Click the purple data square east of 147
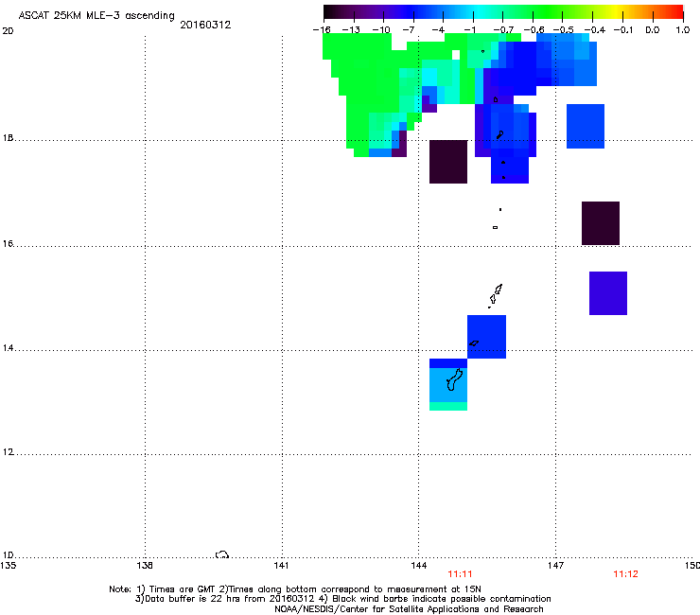The height and width of the screenshot is (615, 700). [608, 293]
